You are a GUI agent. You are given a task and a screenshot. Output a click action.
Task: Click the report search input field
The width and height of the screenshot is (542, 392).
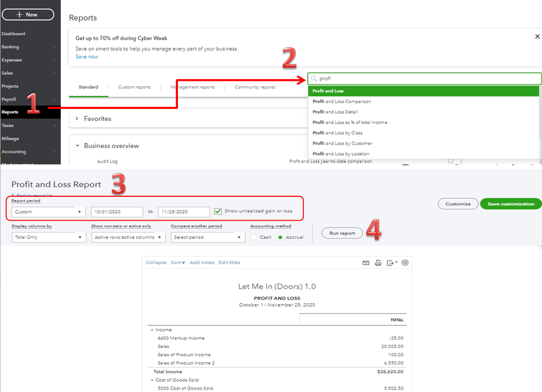tap(424, 79)
